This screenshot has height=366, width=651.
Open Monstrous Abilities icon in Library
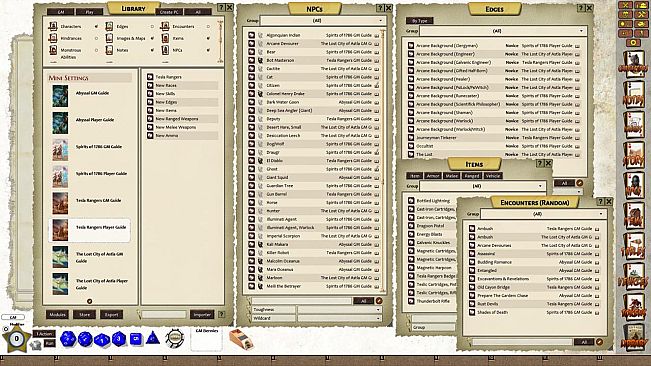tap(53, 50)
